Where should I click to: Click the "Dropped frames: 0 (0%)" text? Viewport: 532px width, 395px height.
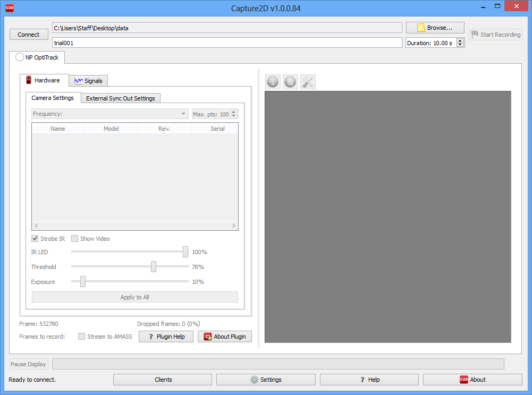coord(168,324)
